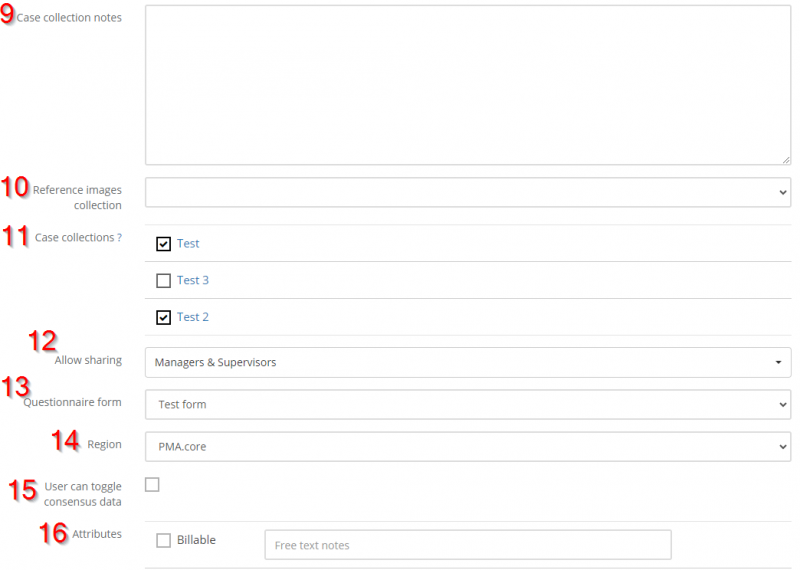This screenshot has height=570, width=800.
Task: Open the Reference images collection dropdown
Action: pos(467,192)
